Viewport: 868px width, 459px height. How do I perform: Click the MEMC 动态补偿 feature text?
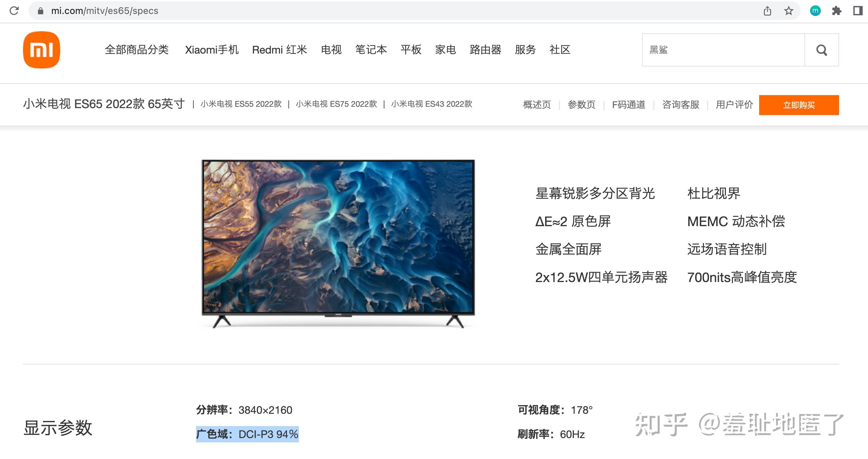(736, 222)
